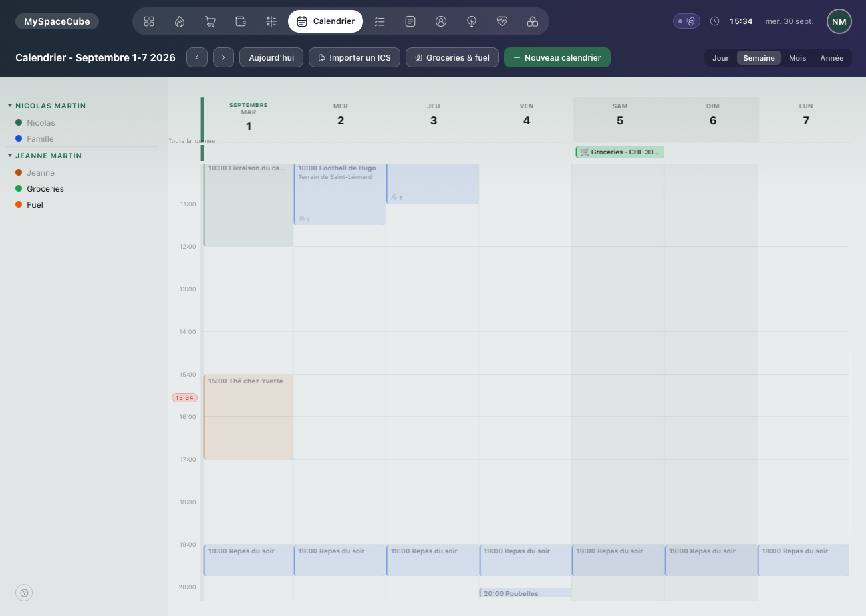Open the flame icon module

coord(180,21)
